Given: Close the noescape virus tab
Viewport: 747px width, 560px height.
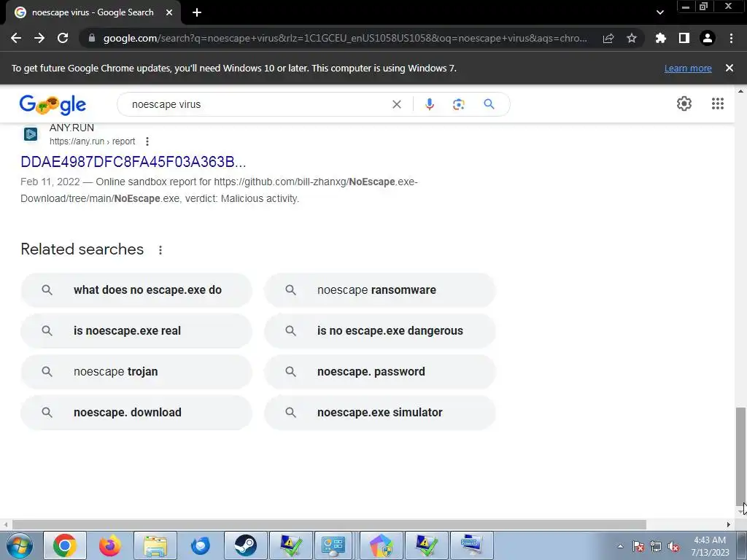Looking at the screenshot, I should [169, 12].
